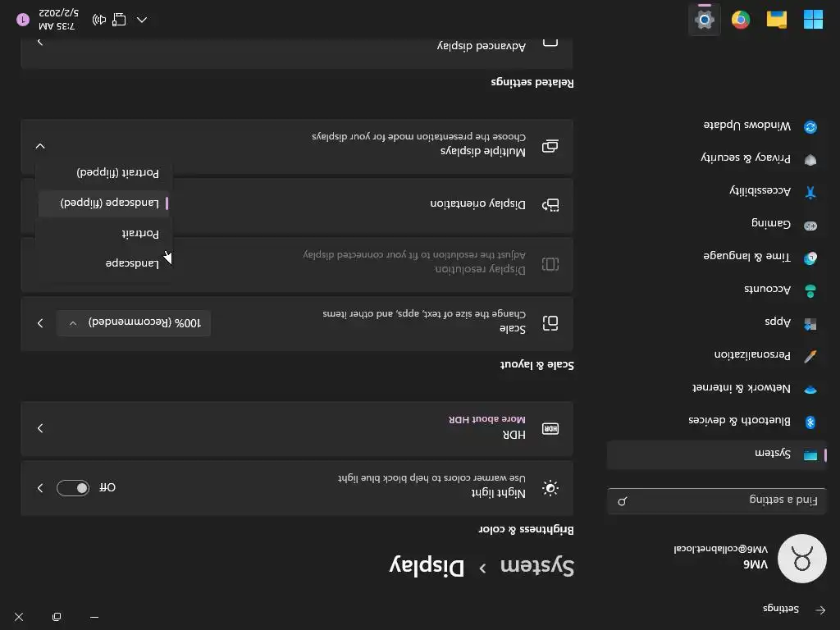Open Bluetooth & devices settings
This screenshot has height=630, width=840.
coord(717,422)
